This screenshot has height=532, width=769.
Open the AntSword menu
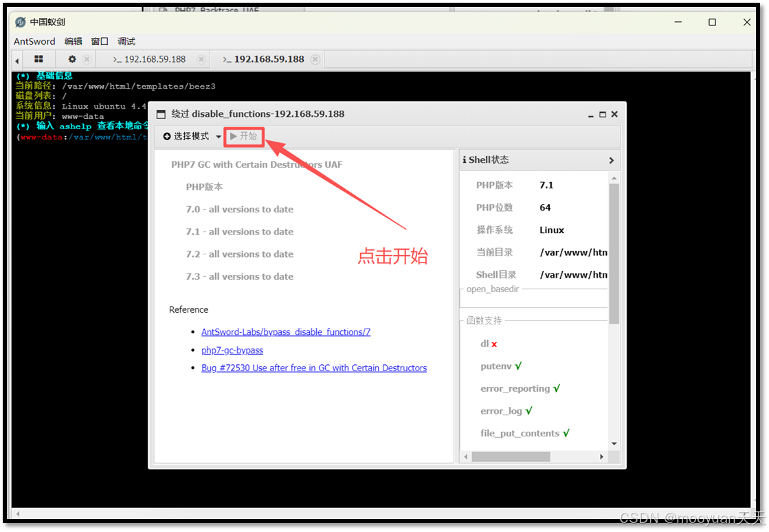pyautogui.click(x=34, y=41)
